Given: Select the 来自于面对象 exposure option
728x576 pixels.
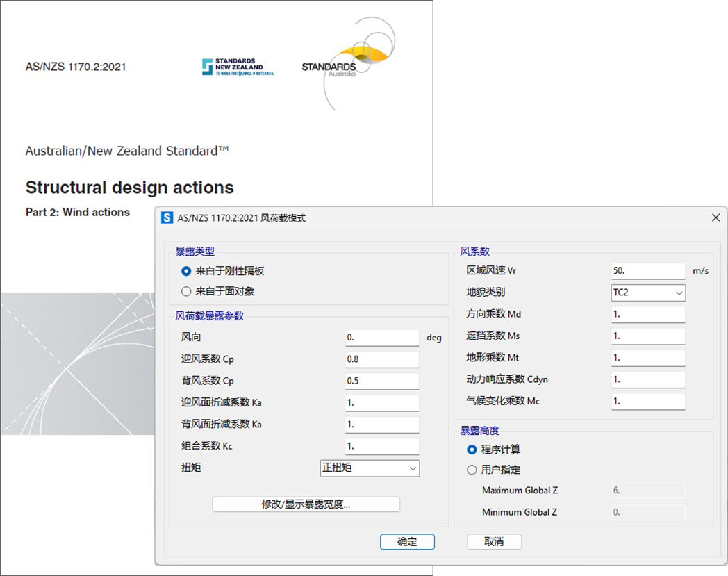Looking at the screenshot, I should click(186, 291).
